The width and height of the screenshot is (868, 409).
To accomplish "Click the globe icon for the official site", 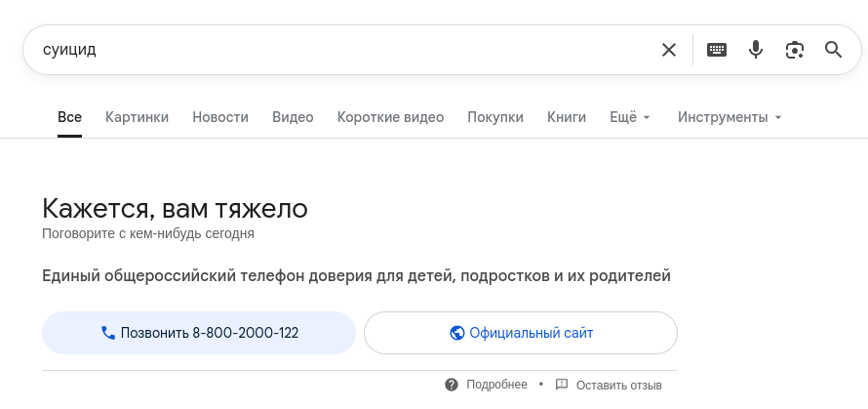I will [x=456, y=333].
